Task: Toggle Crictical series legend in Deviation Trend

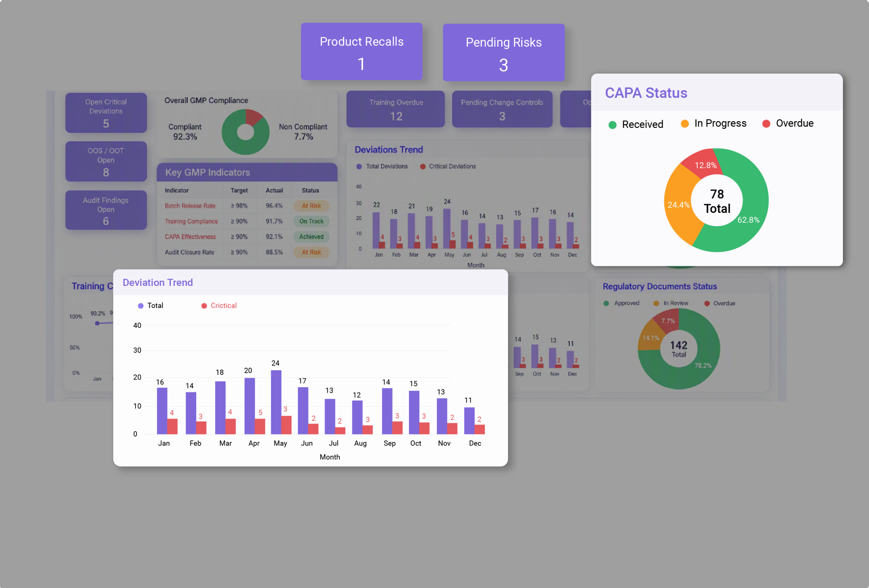Action: pos(219,306)
